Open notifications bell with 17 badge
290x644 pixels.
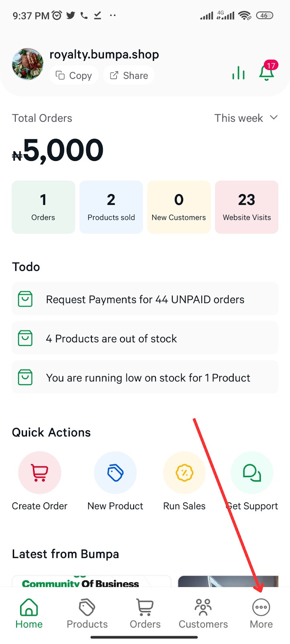[267, 72]
